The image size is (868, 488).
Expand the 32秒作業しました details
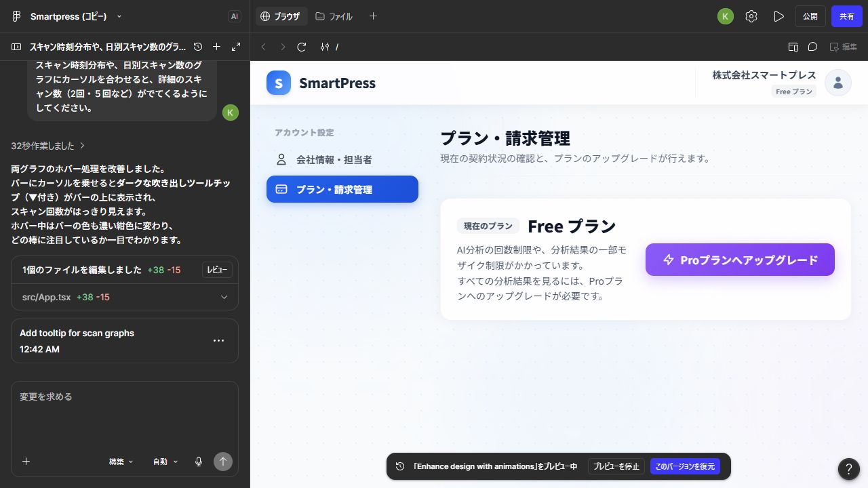48,146
